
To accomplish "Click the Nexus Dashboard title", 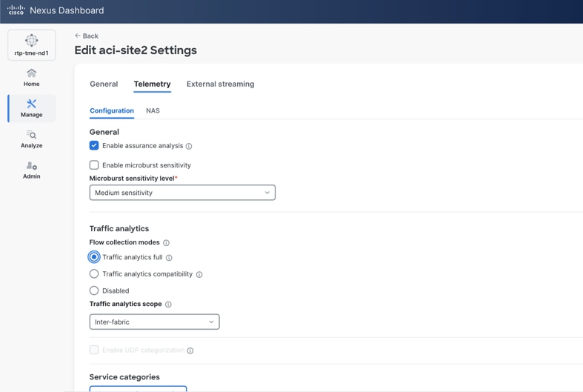I will coord(67,10).
